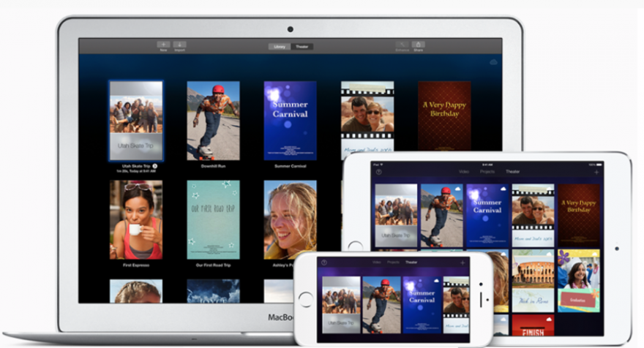The image size is (644, 348).
Task: Open A Very Happy Birthday poster on MacBook
Action: point(444,116)
